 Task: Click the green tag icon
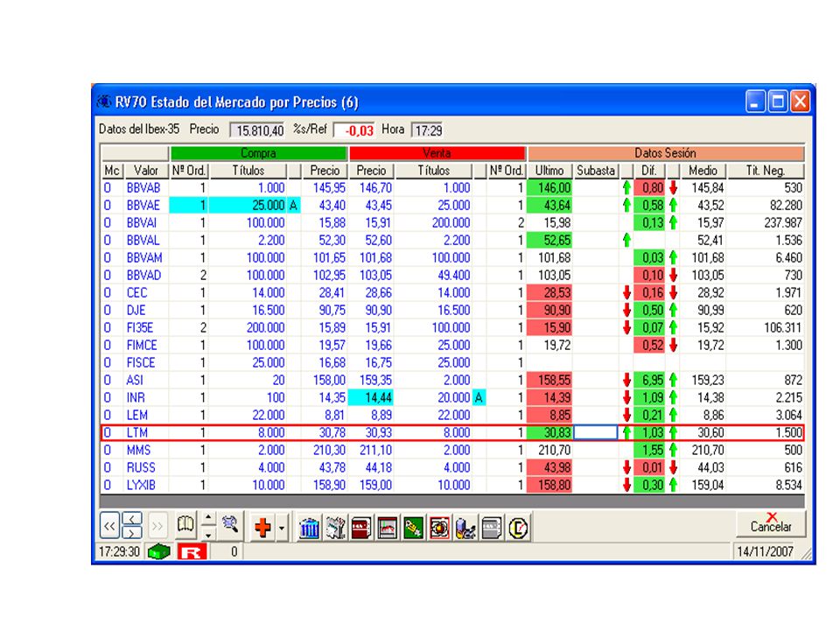pyautogui.click(x=413, y=528)
